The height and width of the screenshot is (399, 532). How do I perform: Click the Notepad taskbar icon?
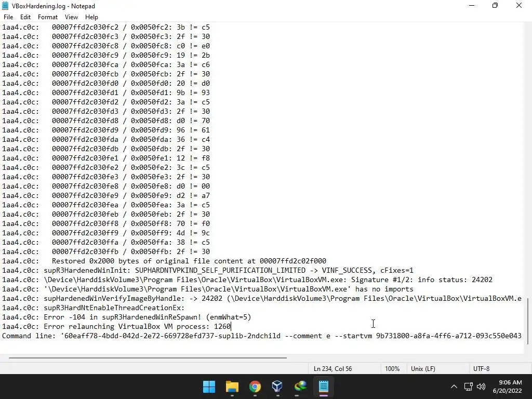point(323,387)
